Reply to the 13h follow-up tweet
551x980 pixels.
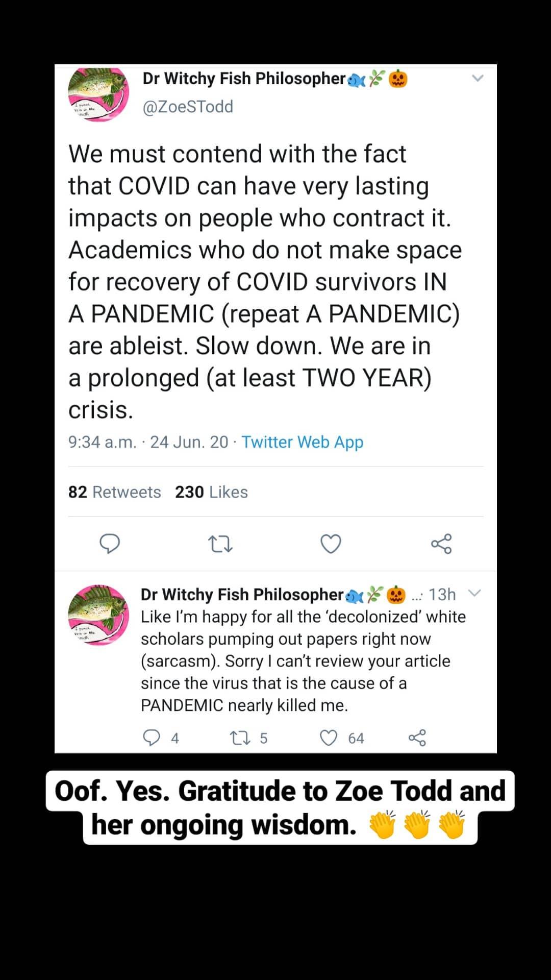[x=152, y=738]
